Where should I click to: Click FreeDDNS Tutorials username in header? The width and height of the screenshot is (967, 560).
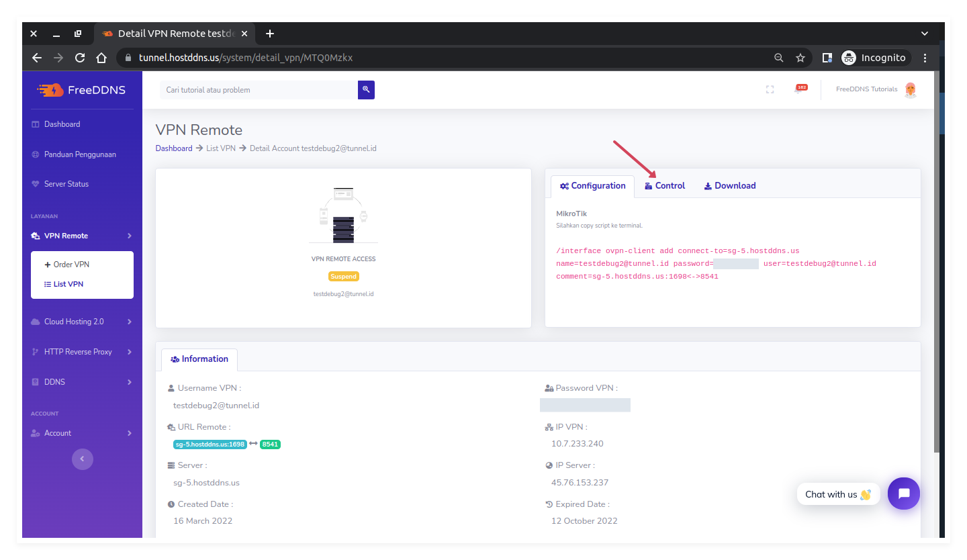point(866,89)
